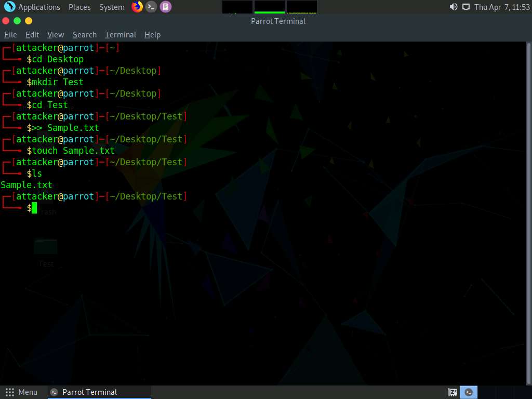Click the workspace switcher icon in bottom panel
532x399 pixels.
tap(453, 392)
